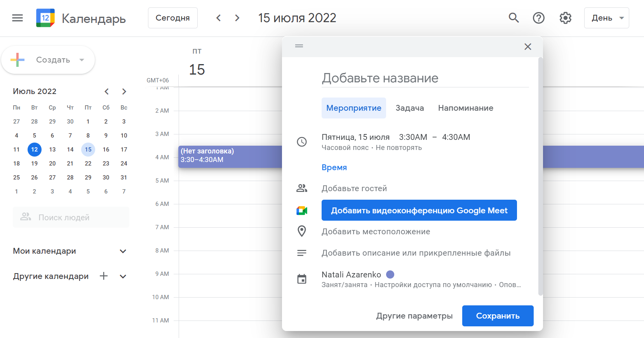This screenshot has height=338, width=644.
Task: Change the start time 3:30AM
Action: [x=413, y=137]
